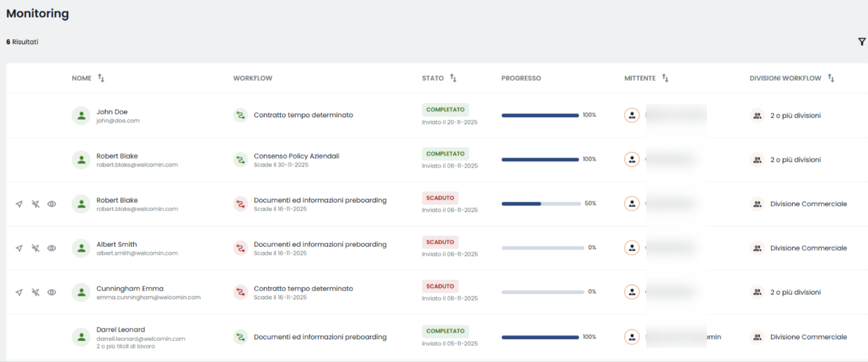Open Consenso Policy Aziendali workflow link

(296, 156)
